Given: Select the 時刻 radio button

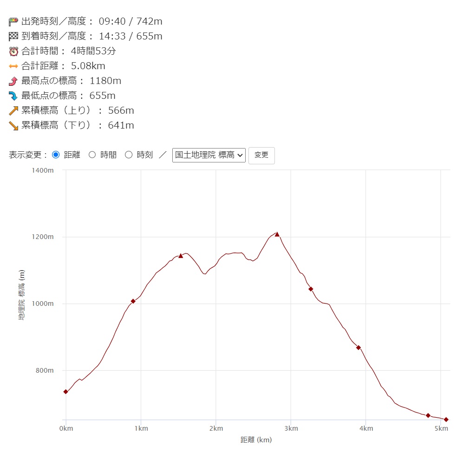Looking at the screenshot, I should 129,155.
